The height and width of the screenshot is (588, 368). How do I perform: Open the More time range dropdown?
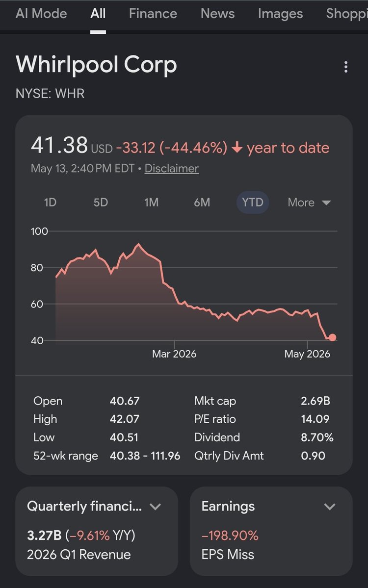coord(309,203)
